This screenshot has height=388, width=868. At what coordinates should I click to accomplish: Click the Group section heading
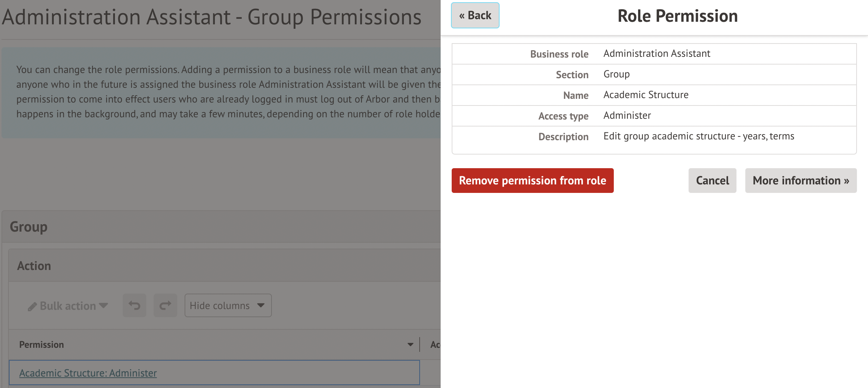pos(29,226)
